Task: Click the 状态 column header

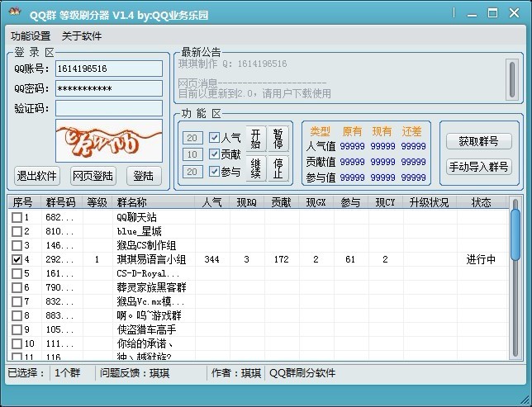Action: coord(482,202)
